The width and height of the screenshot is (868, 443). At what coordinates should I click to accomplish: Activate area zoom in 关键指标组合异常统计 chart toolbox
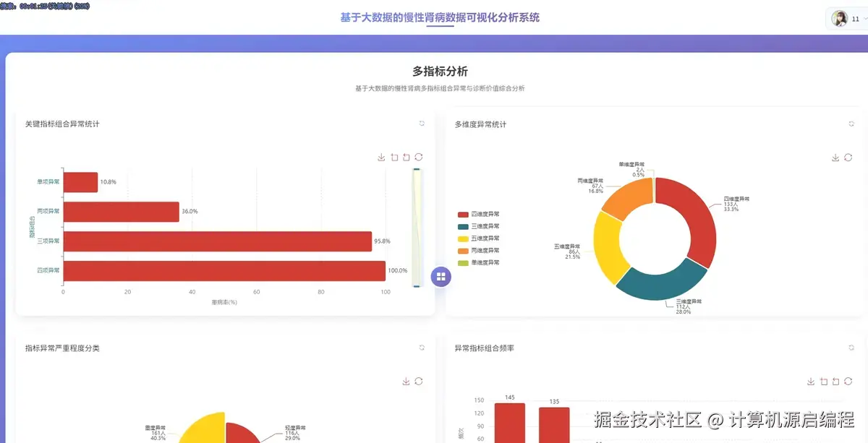[394, 157]
